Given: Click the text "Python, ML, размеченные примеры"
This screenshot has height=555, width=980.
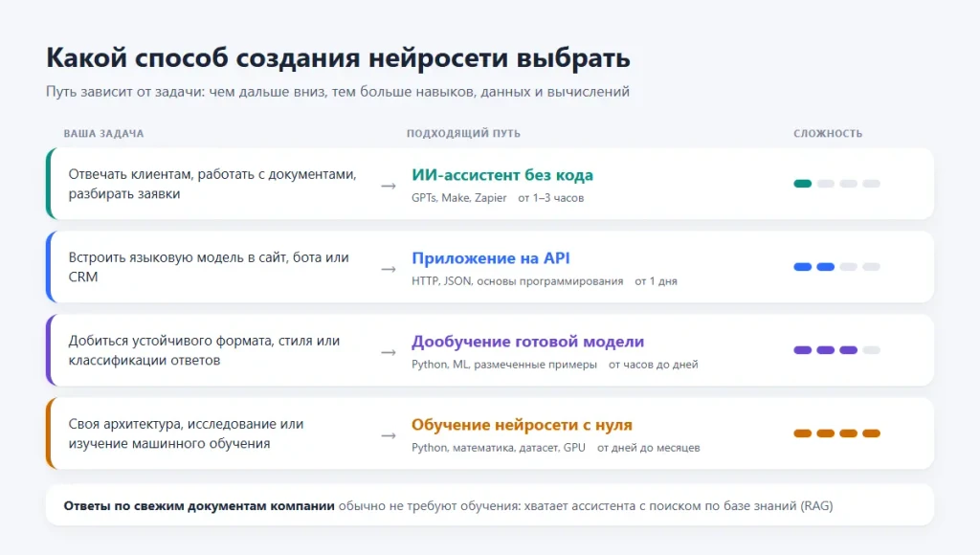Looking at the screenshot, I should [x=504, y=365].
